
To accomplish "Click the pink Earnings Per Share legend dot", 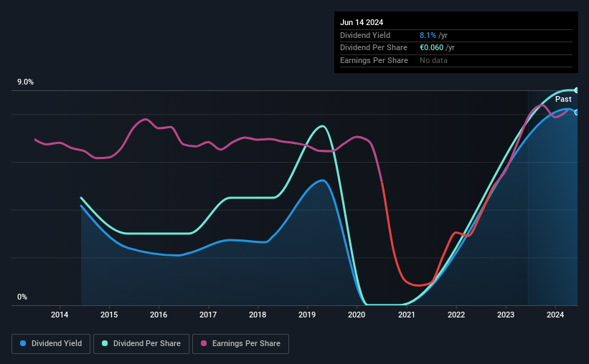I will click(204, 343).
